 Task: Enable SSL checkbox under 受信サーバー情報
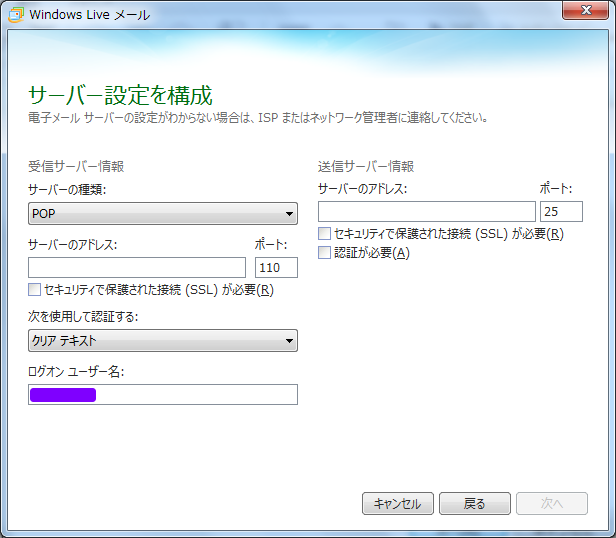(36, 290)
